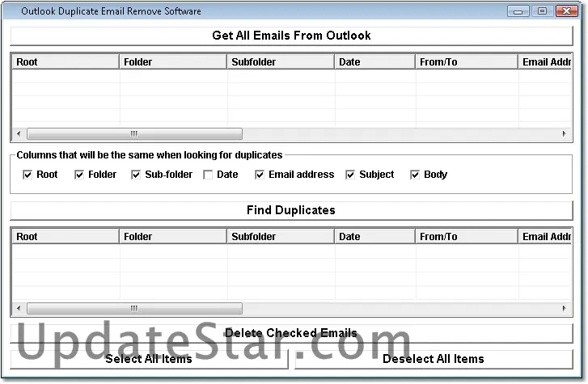The height and width of the screenshot is (384, 588).
Task: Toggle the Email address checkbox
Action: pyautogui.click(x=260, y=175)
